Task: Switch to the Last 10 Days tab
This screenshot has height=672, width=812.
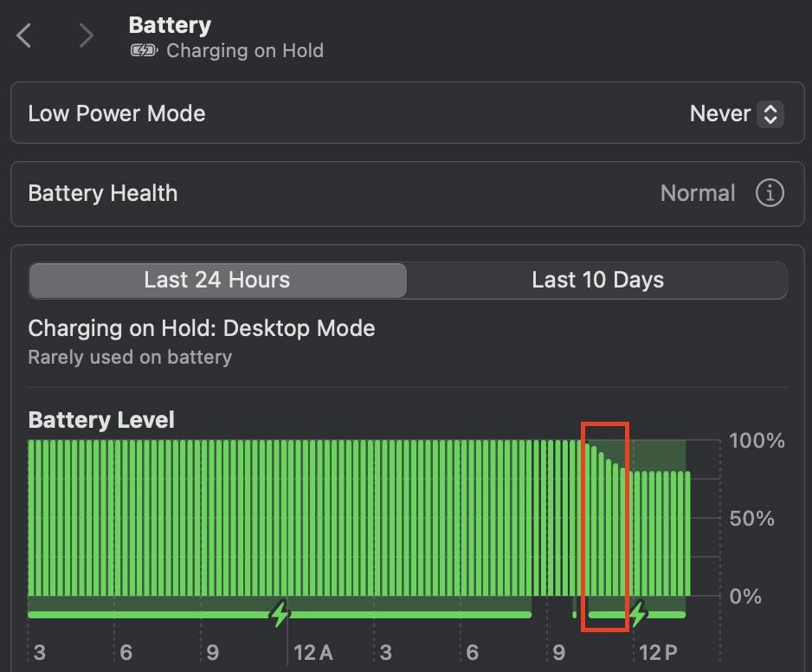Action: (597, 281)
